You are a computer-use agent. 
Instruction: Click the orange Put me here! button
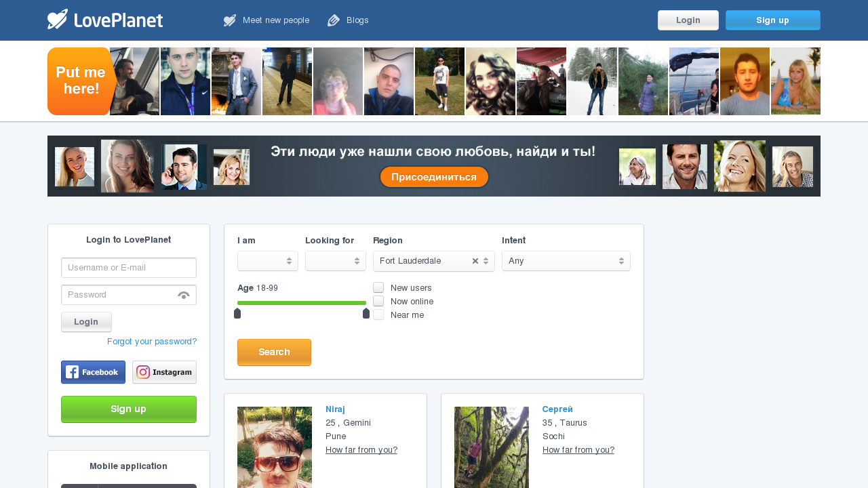pos(80,81)
